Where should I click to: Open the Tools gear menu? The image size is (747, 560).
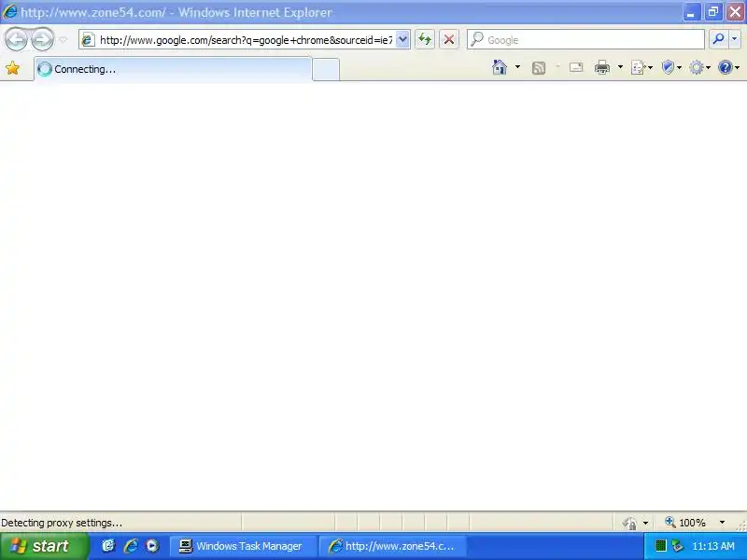click(699, 67)
